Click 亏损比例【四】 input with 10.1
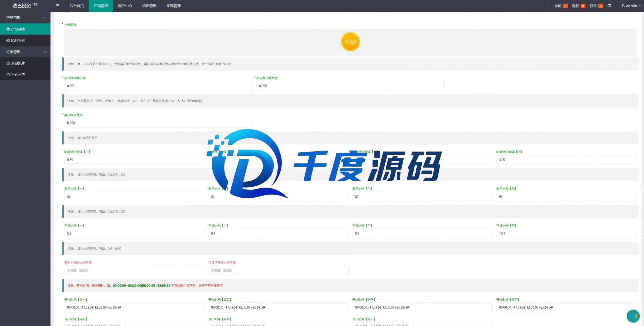Screen dimensions: 644x326 tap(566, 234)
